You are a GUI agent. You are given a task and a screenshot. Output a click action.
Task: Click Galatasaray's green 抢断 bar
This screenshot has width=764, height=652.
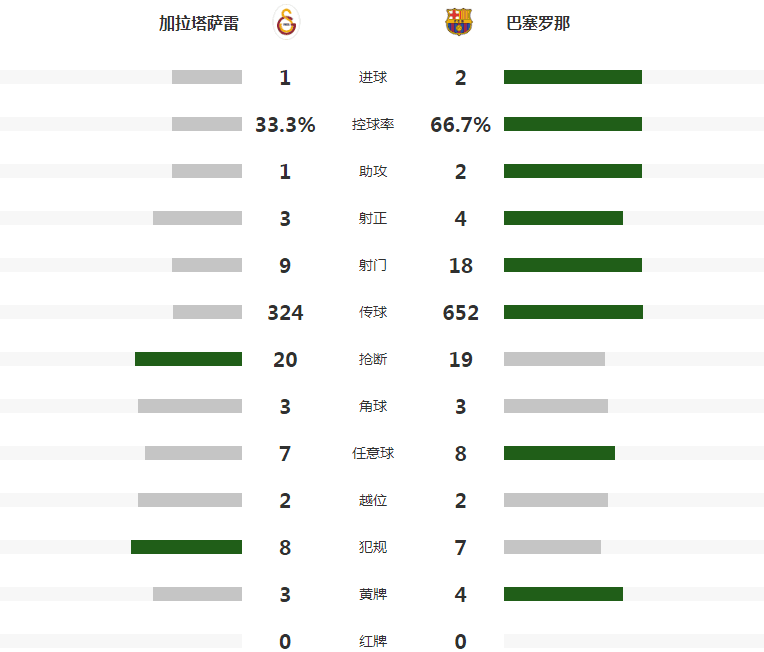188,359
